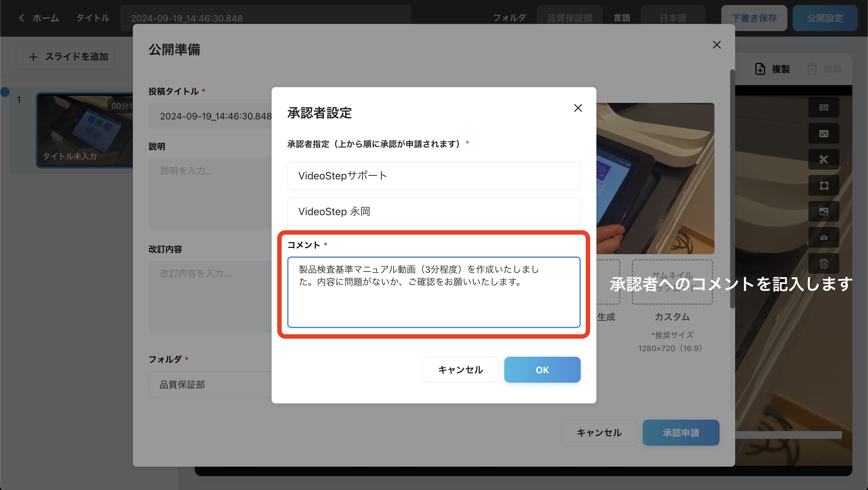Click the insert image icon

[x=823, y=211]
